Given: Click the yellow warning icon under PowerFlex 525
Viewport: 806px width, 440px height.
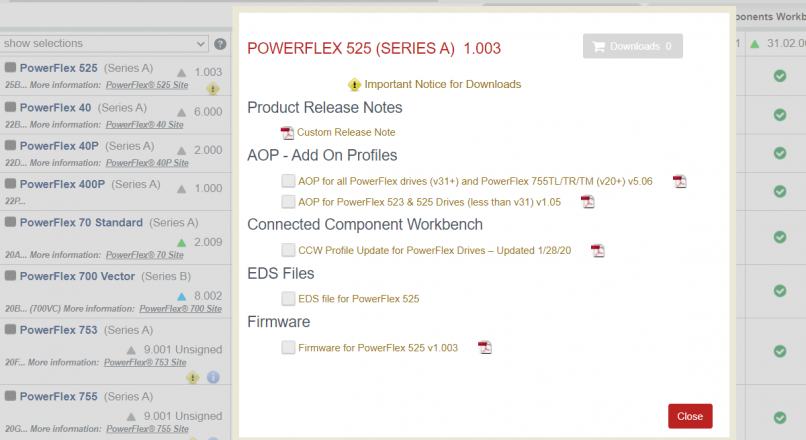Looking at the screenshot, I should tap(213, 89).
